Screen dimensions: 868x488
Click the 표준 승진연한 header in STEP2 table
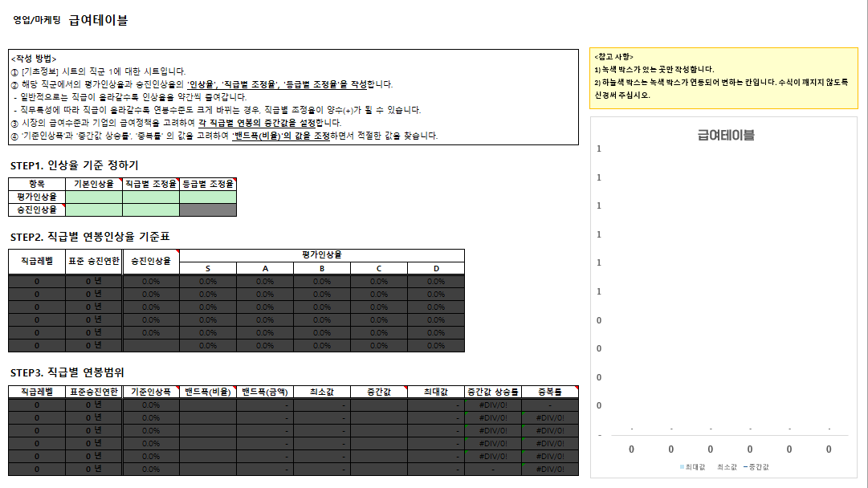click(x=94, y=261)
